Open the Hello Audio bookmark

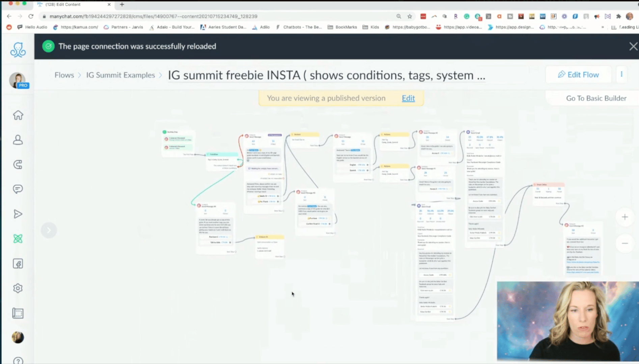[x=32, y=27]
